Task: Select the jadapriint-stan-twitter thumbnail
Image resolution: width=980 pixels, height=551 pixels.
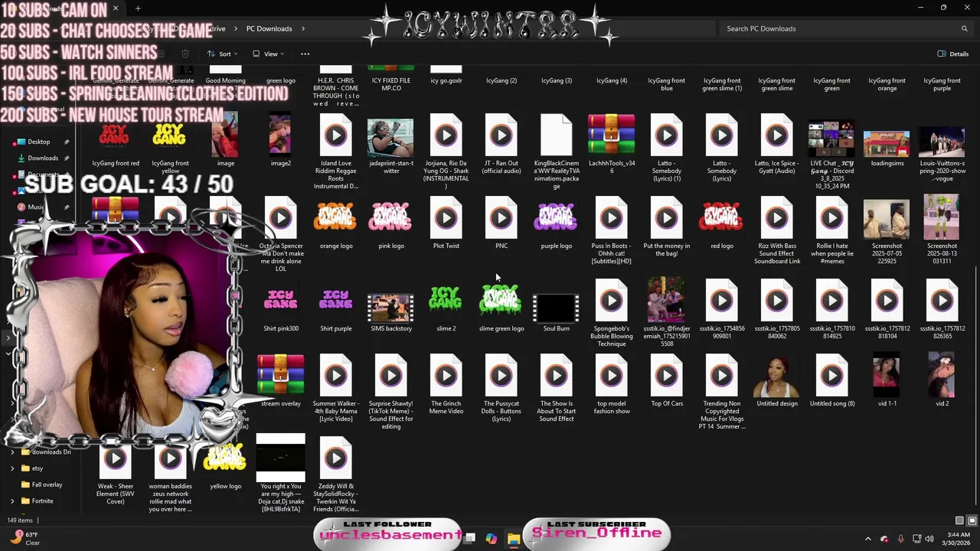Action: [390, 138]
